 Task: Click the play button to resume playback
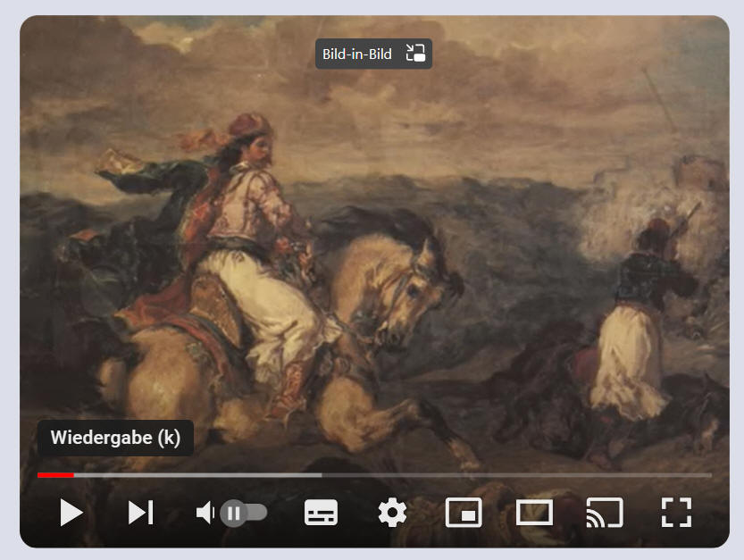point(71,513)
